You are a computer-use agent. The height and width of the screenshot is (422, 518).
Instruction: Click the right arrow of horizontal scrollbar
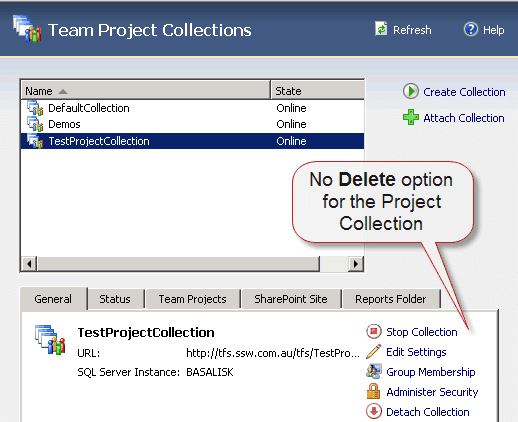click(356, 264)
